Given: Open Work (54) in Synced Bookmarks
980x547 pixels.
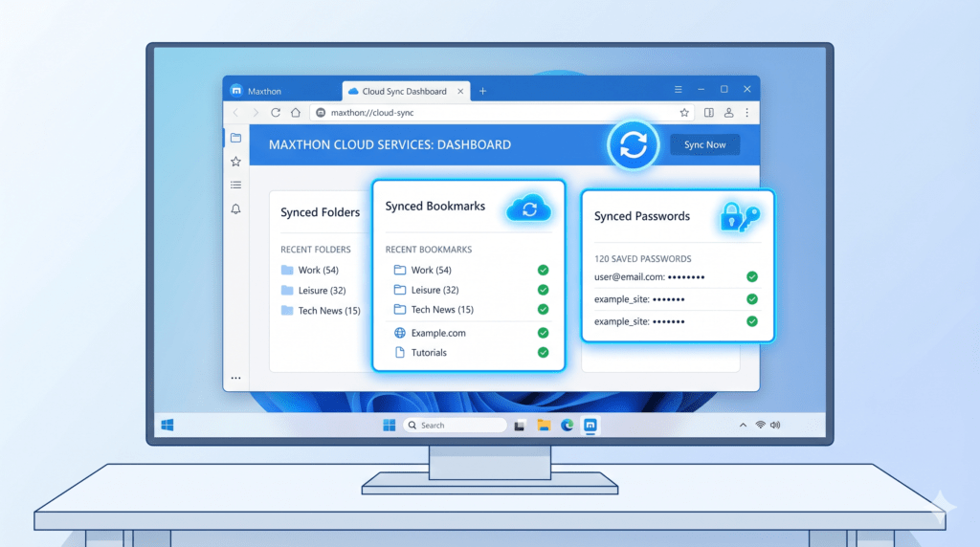Looking at the screenshot, I should (422, 270).
